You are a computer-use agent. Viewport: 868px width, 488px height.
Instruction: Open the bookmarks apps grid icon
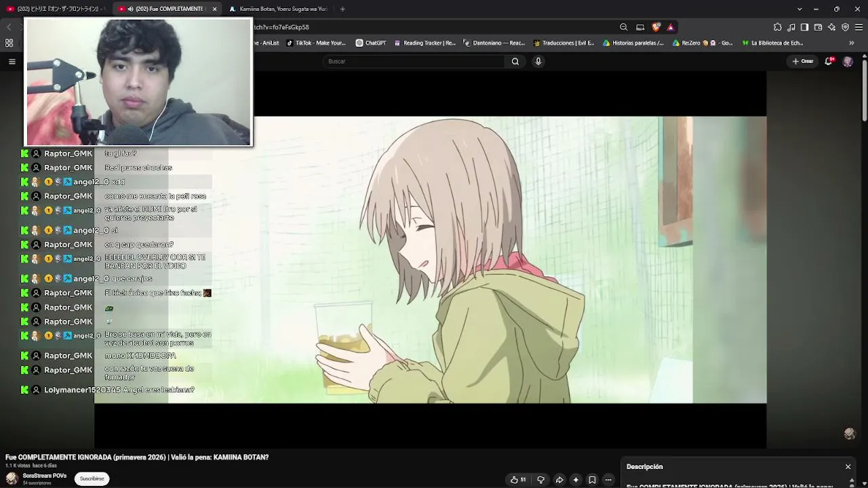9,43
